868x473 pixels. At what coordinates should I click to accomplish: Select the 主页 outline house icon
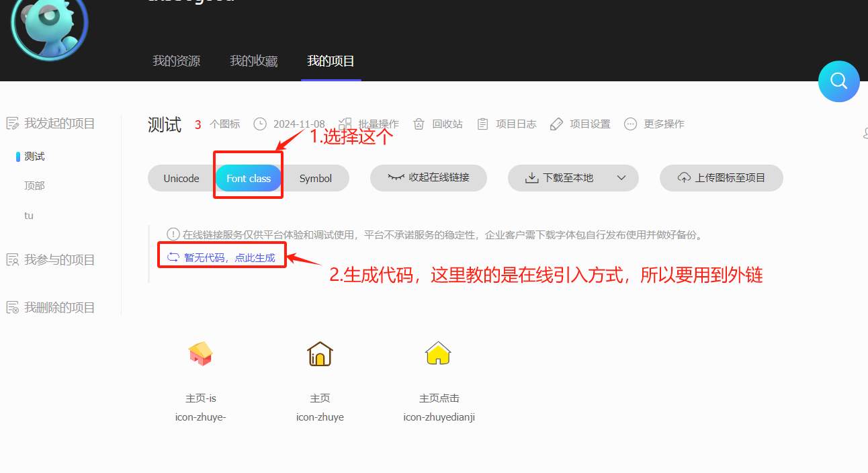pyautogui.click(x=320, y=353)
